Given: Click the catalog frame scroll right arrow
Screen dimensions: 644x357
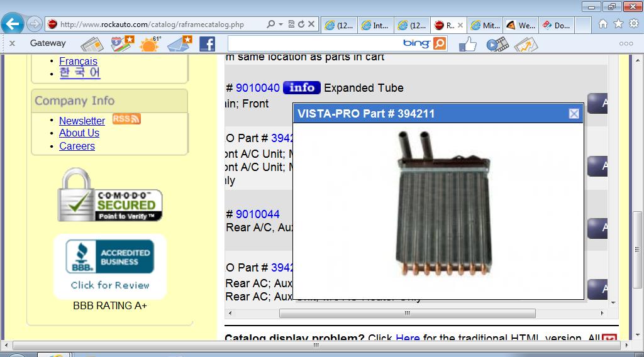Looking at the screenshot, I should click(602, 313).
